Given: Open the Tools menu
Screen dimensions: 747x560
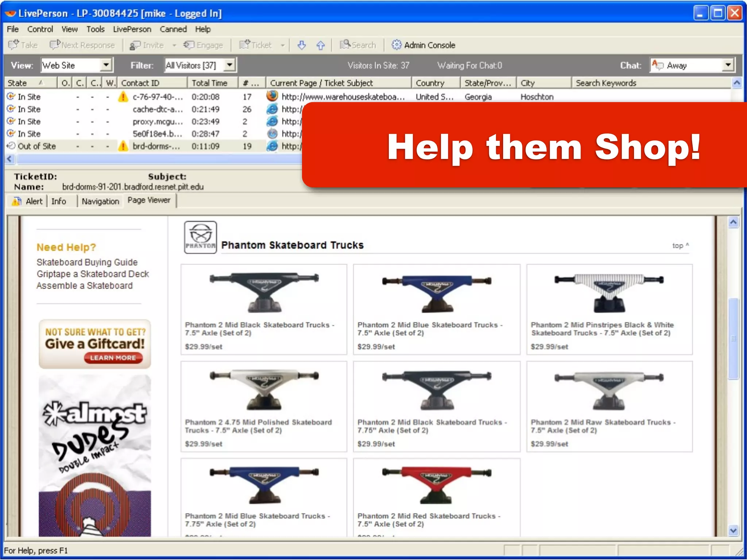Looking at the screenshot, I should 96,29.
